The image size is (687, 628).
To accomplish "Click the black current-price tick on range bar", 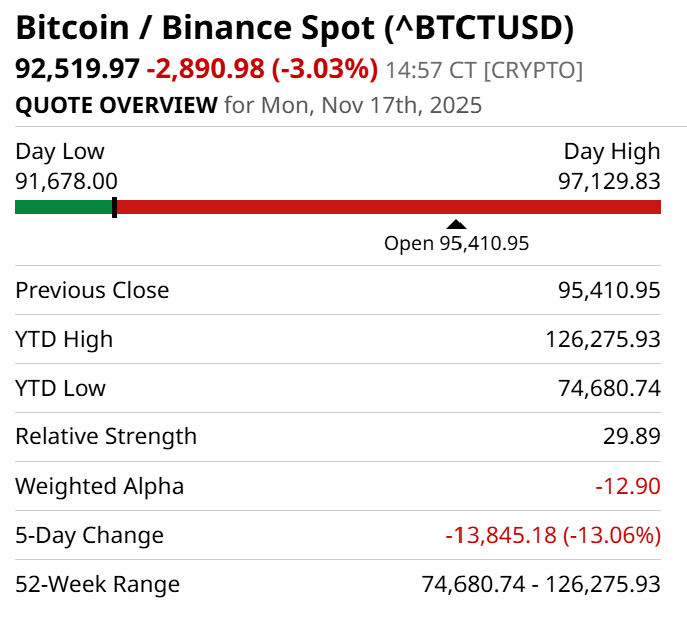I will [x=115, y=207].
